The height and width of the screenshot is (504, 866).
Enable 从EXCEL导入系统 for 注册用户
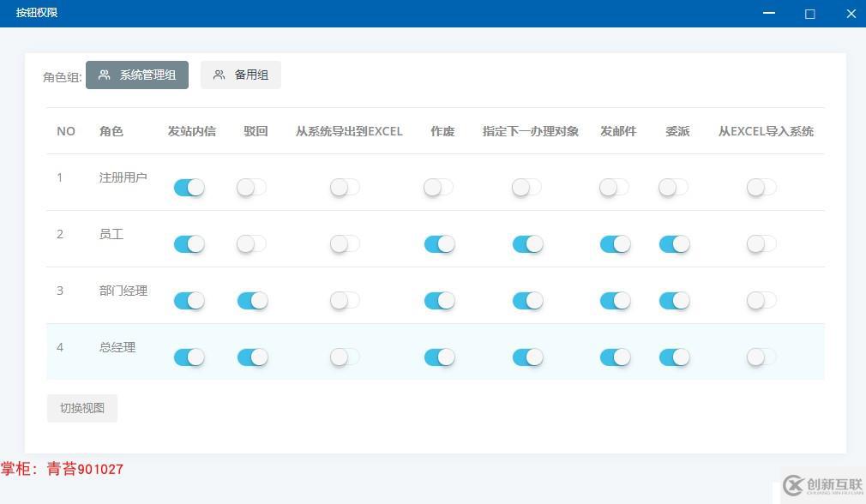coord(762,187)
